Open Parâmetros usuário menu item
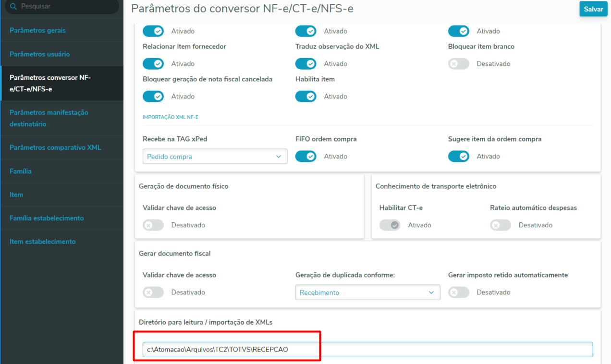Image resolution: width=611 pixels, height=364 pixels. click(61, 54)
